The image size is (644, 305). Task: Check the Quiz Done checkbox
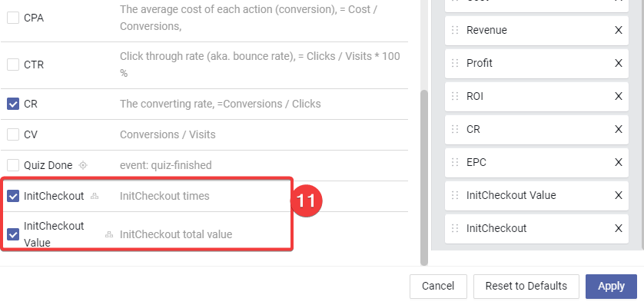13,165
